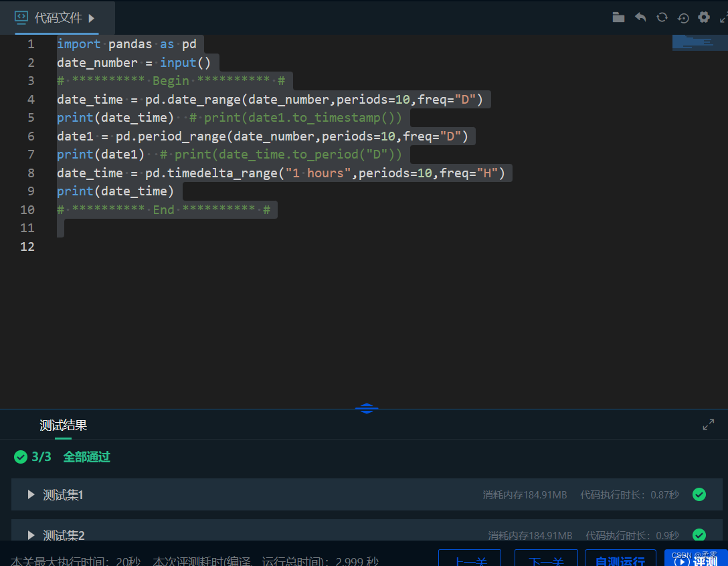Screen dimensions: 728x566
Task: Click pd.date_range code on line 4
Action: coord(270,100)
